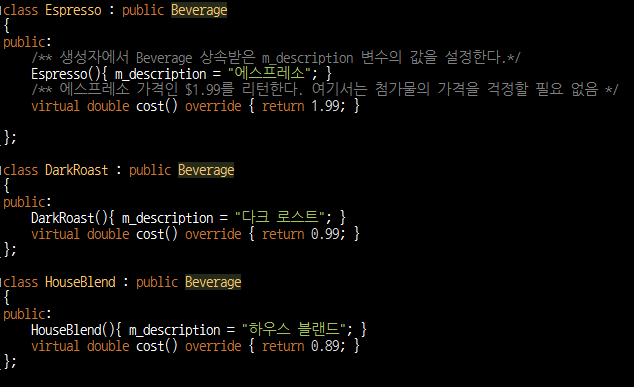This screenshot has height=387, width=634.
Task: Click the DarkRoast class name
Action: (76, 170)
